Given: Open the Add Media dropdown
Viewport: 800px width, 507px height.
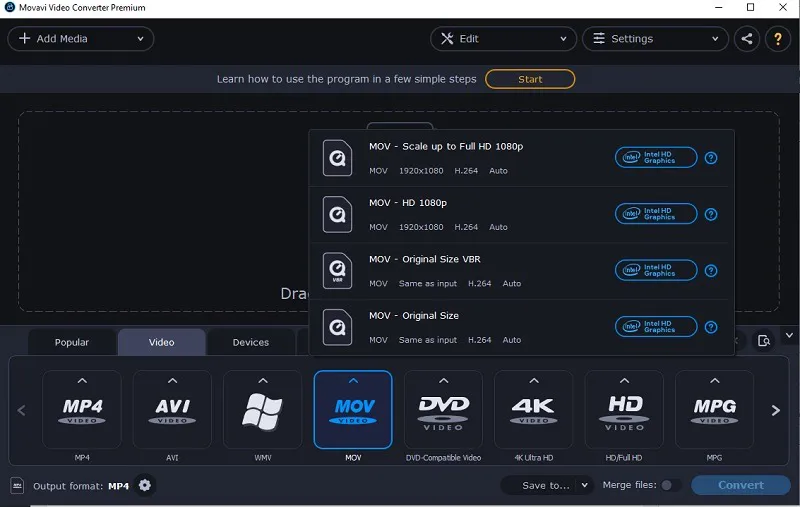Looking at the screenshot, I should (x=81, y=39).
